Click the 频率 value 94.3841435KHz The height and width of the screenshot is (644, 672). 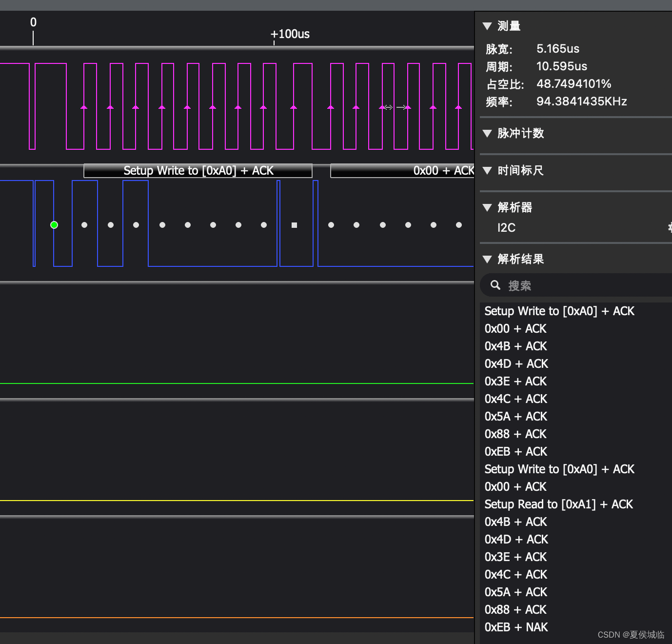[x=581, y=101]
